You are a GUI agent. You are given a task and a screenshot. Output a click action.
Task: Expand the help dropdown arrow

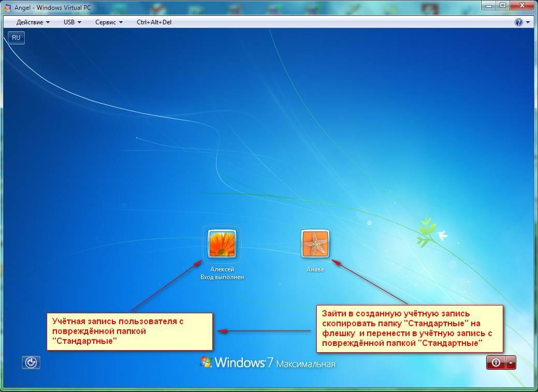pyautogui.click(x=528, y=22)
